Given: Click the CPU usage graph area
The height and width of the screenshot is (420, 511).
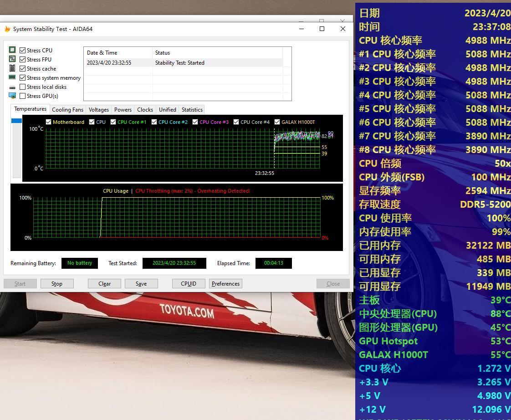Looking at the screenshot, I should [177, 217].
